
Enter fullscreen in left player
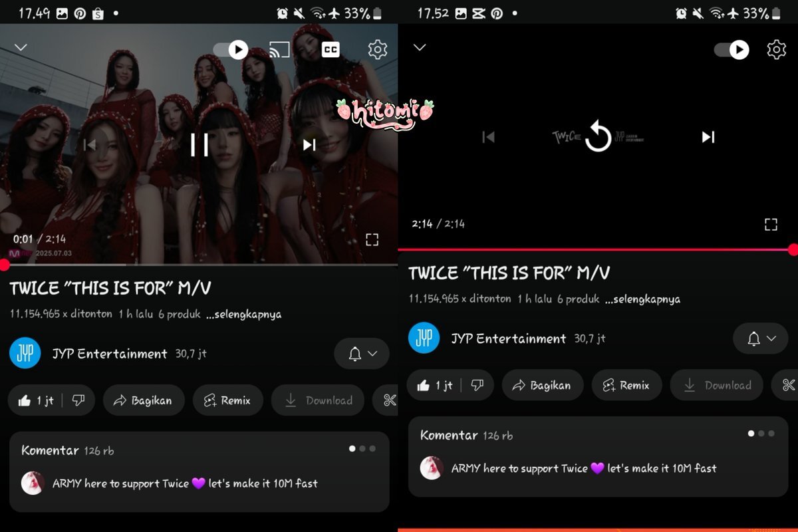[372, 240]
